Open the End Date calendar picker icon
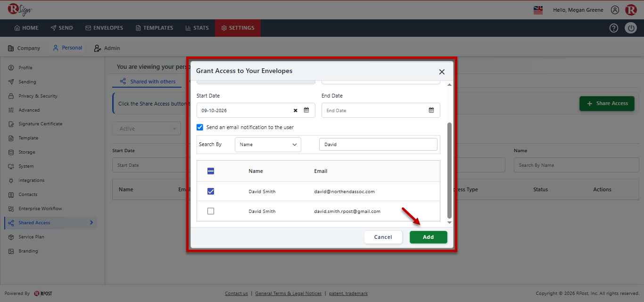Screen dimensions: 644x302 tap(431, 110)
